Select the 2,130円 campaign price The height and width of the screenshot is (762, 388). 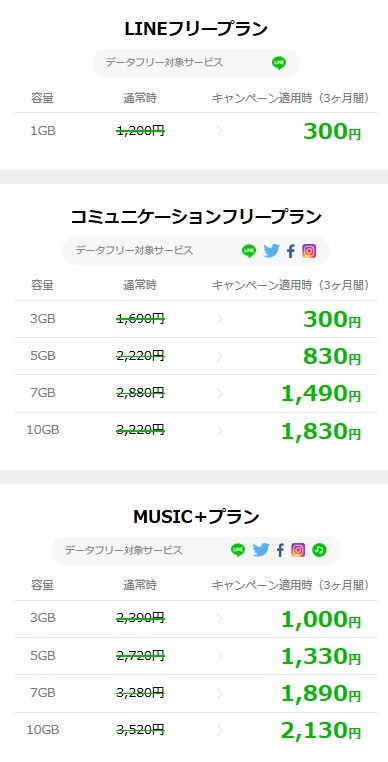tap(321, 731)
